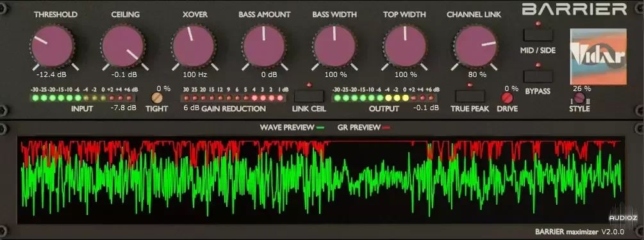Click the small TIGHT knob

click(x=156, y=98)
